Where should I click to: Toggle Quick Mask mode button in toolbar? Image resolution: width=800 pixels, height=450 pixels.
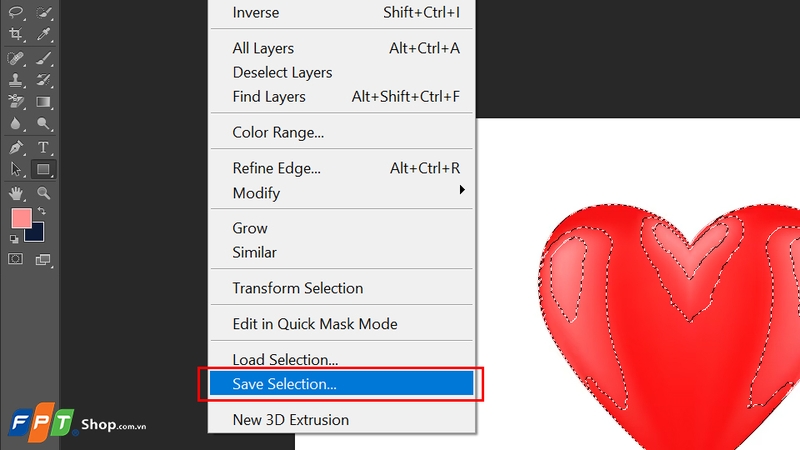[15, 259]
